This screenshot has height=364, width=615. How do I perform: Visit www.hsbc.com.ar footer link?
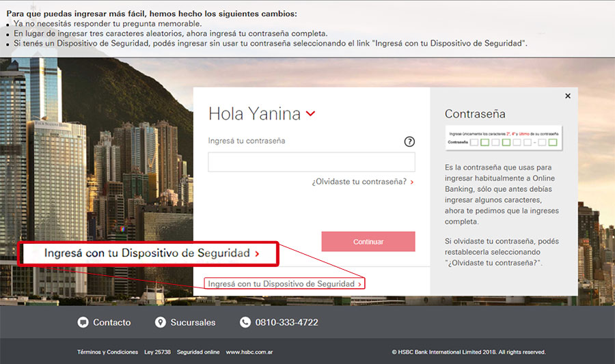pyautogui.click(x=249, y=352)
